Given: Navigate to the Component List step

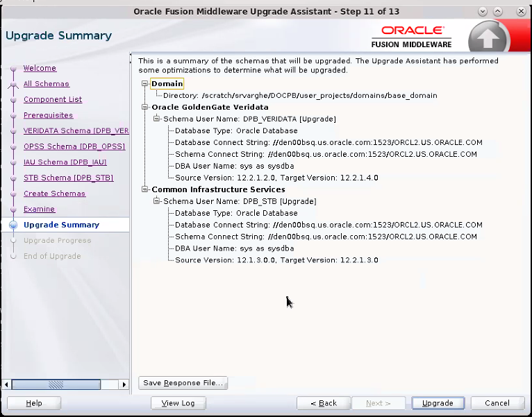Looking at the screenshot, I should pyautogui.click(x=53, y=99).
